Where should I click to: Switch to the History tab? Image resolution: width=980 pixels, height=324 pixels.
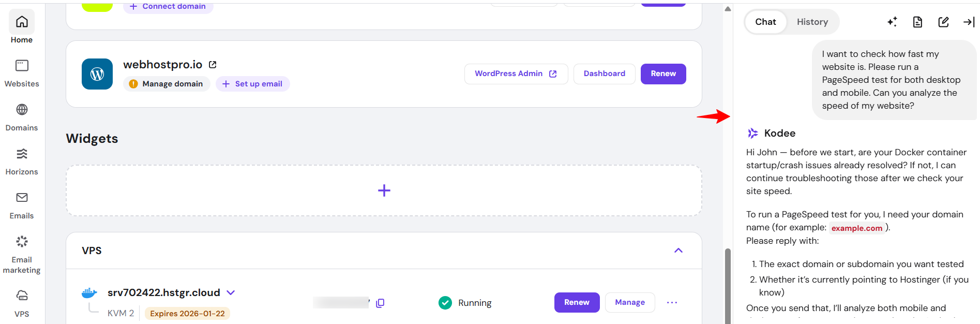pyautogui.click(x=812, y=22)
